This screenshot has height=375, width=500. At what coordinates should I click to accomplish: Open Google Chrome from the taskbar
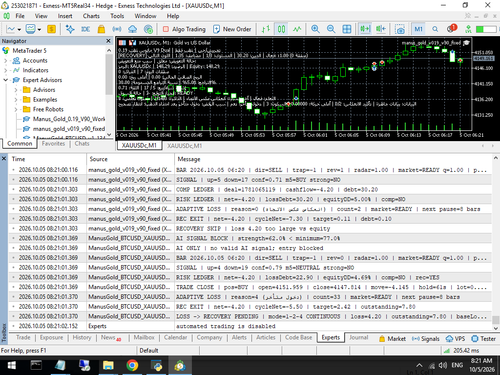132,365
